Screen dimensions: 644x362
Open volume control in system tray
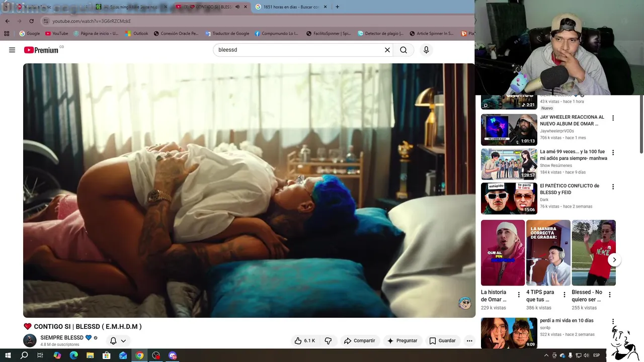587,355
